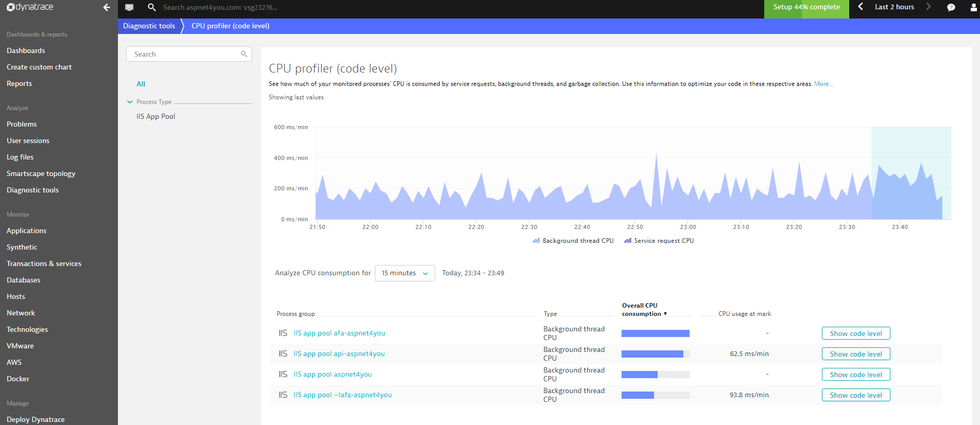
Task: Open Diagnostic tools in the sidebar
Action: coord(32,190)
